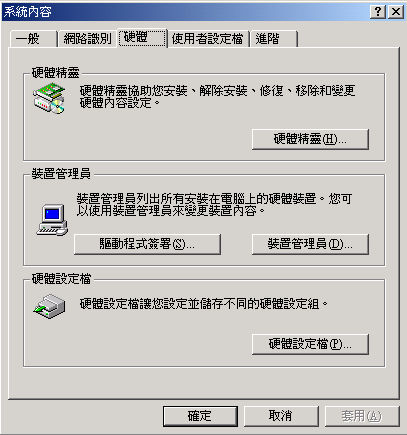
Task: Open the 裝置管理員(D)... button
Action: (x=310, y=244)
